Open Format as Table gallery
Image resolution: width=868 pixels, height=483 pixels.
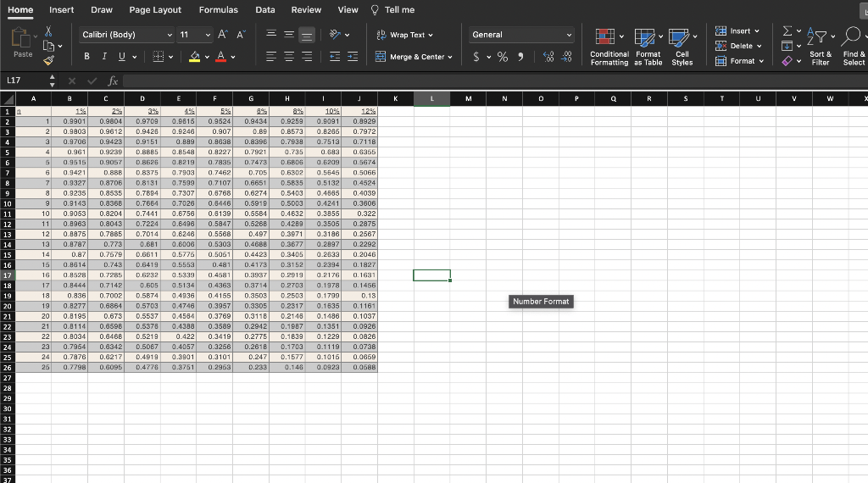[x=648, y=47]
